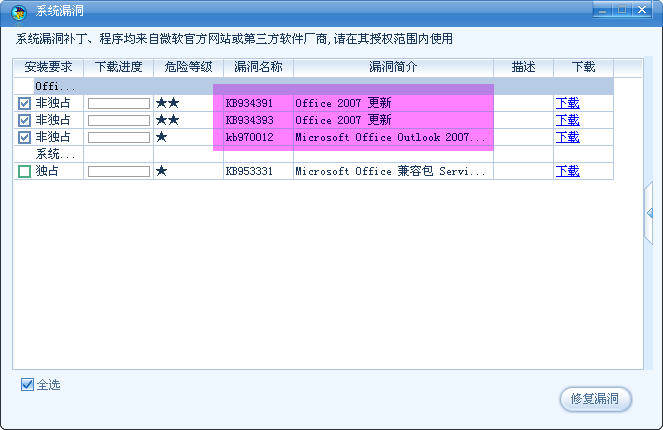The height and width of the screenshot is (430, 663).
Task: Uncheck the kb970012 row checkbox
Action: (x=25, y=137)
